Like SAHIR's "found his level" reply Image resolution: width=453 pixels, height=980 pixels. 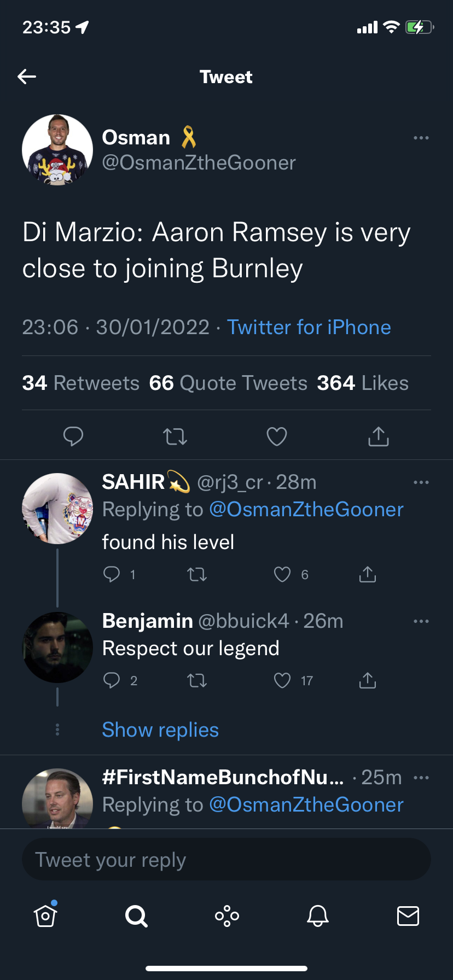pyautogui.click(x=282, y=574)
